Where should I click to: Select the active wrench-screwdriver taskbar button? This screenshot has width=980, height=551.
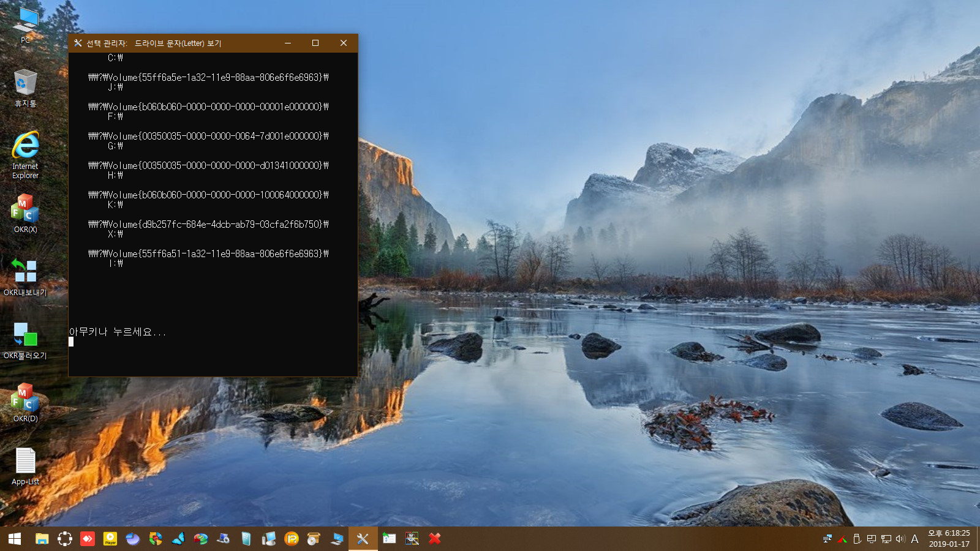pos(363,539)
